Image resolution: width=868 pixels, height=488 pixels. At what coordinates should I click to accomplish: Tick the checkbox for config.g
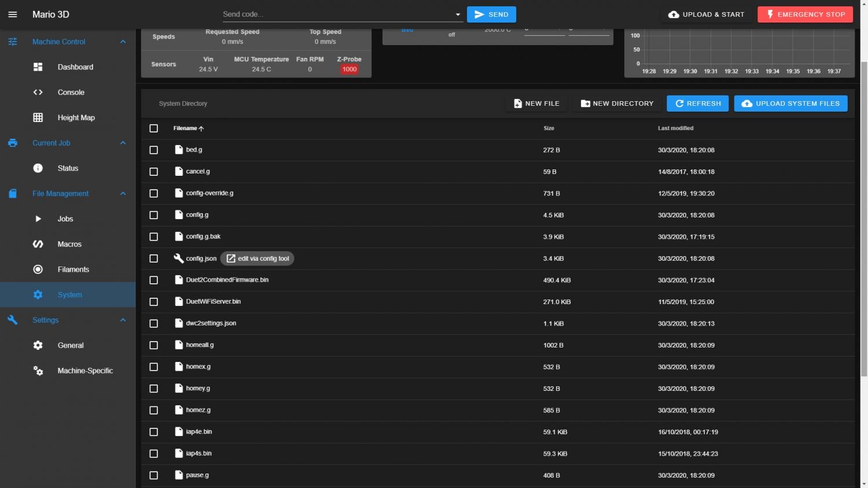pos(154,215)
